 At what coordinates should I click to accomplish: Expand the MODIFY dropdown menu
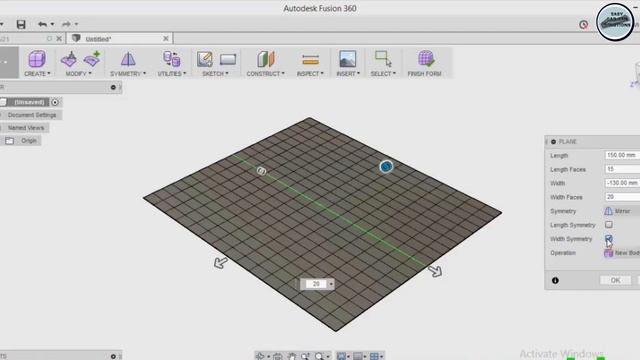[78, 74]
